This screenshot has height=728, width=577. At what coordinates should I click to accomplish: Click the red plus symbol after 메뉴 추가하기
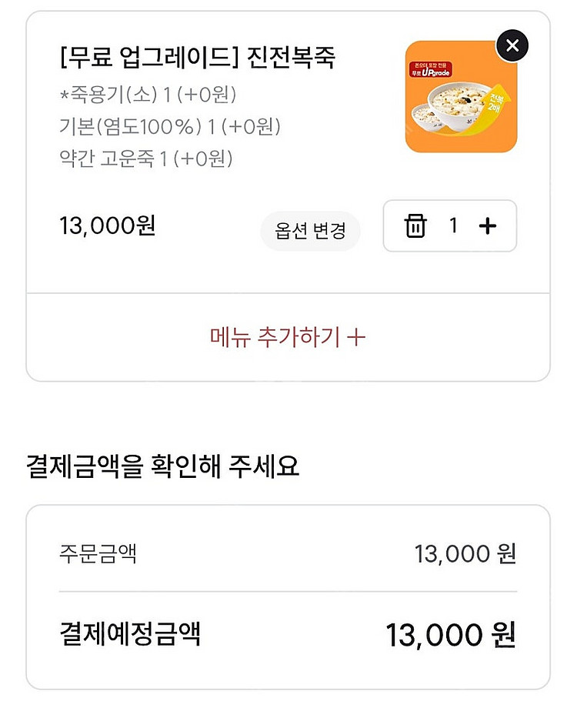pyautogui.click(x=356, y=337)
